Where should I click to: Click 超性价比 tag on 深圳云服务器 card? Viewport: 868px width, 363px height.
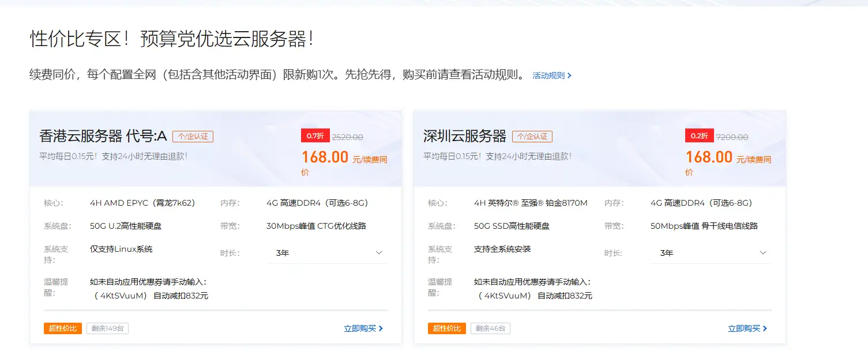click(x=447, y=328)
